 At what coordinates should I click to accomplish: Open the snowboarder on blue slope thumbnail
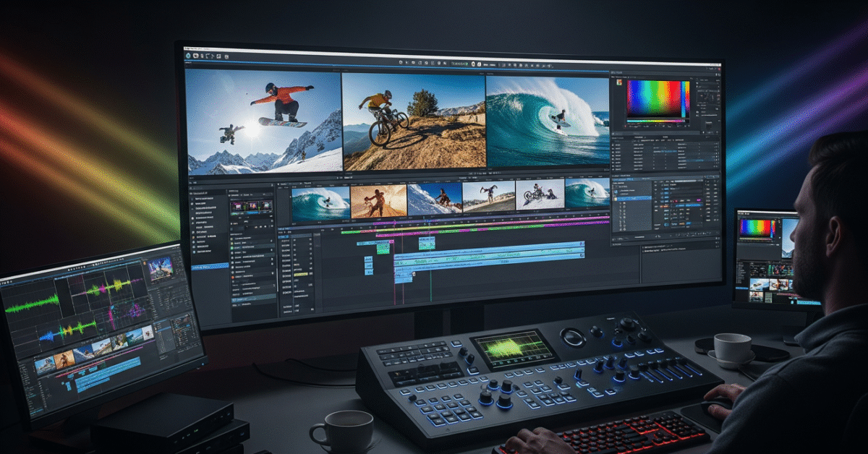click(x=435, y=198)
